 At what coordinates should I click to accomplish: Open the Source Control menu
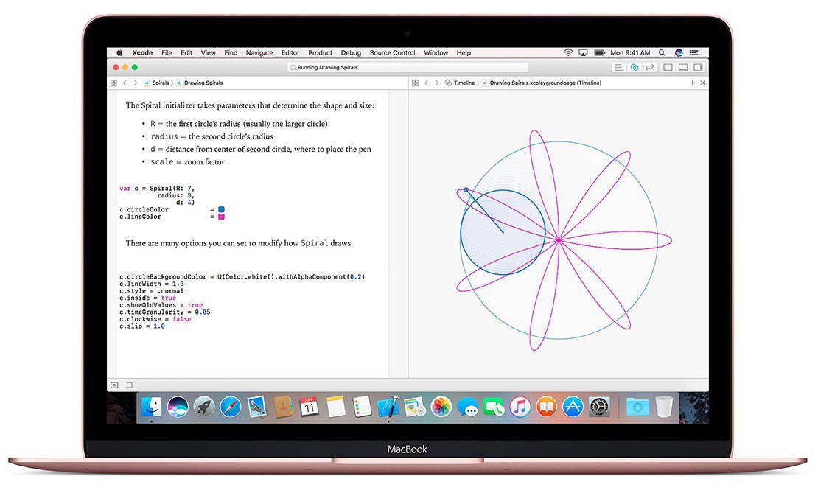[x=392, y=53]
